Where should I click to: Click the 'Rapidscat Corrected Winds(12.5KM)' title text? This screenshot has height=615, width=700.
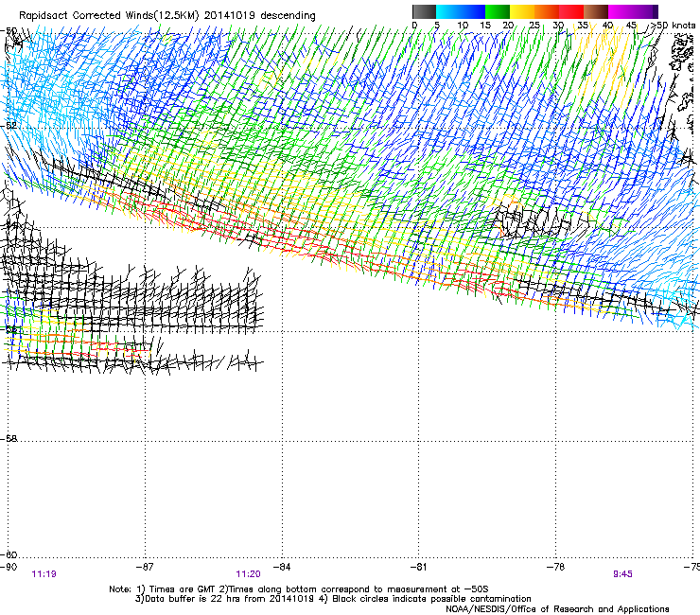(109, 16)
